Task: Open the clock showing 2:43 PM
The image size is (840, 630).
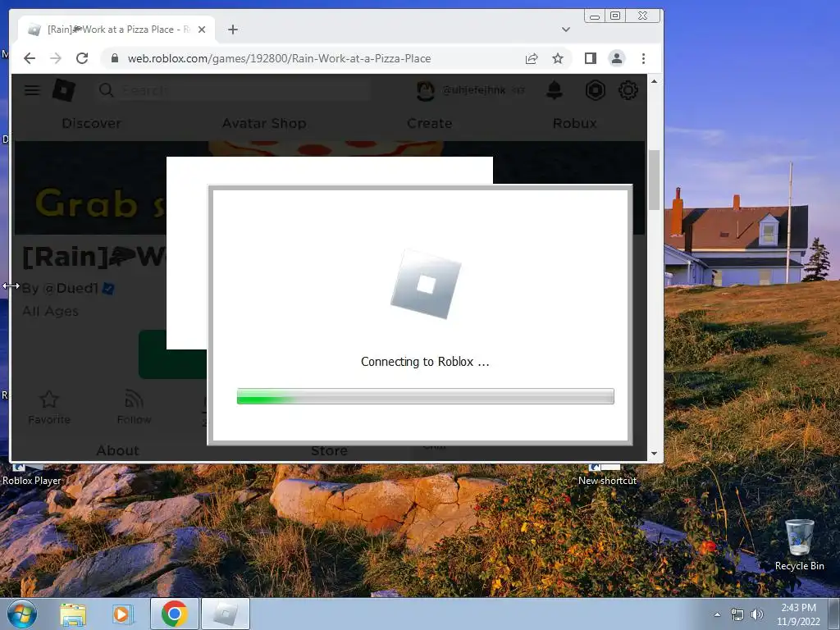Action: [x=798, y=614]
